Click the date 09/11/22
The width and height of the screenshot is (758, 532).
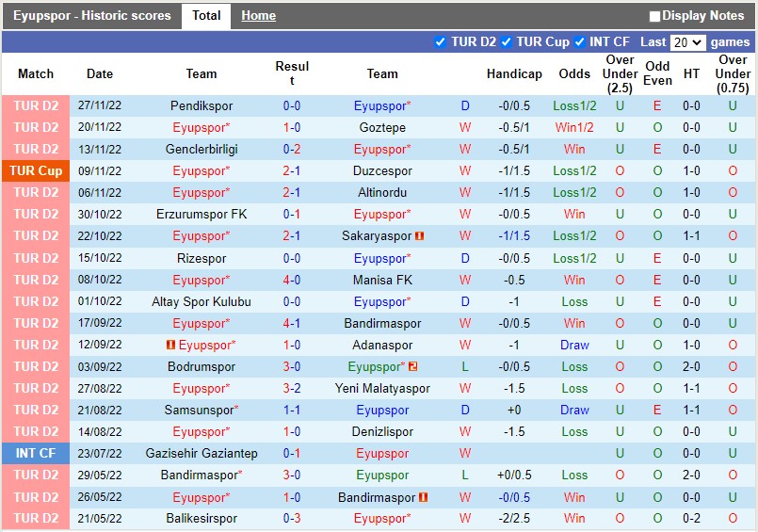pos(100,170)
